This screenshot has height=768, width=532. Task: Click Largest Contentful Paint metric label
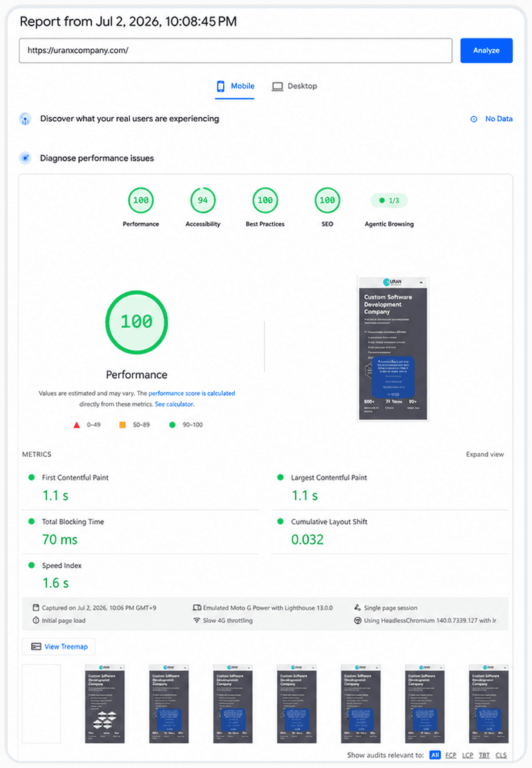click(329, 478)
